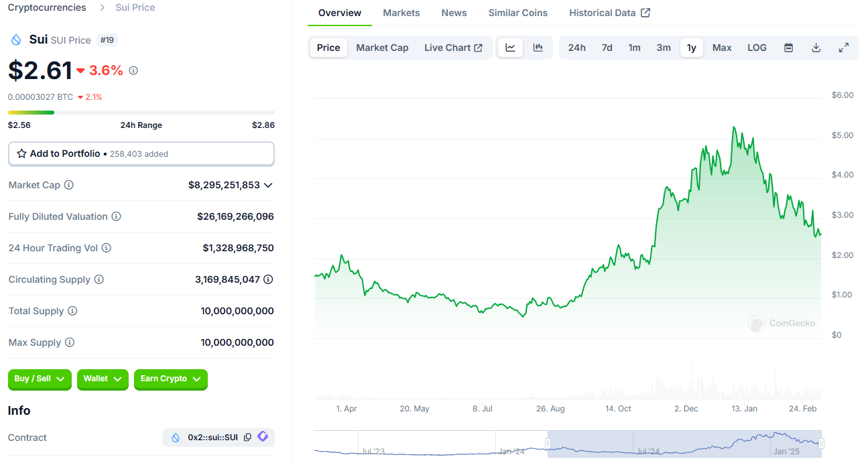Expand chart to fullscreen via arrow icon
The width and height of the screenshot is (868, 463).
pos(843,47)
